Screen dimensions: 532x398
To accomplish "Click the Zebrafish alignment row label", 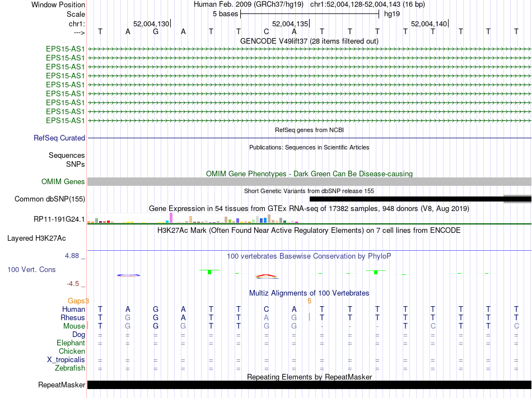I will click(x=70, y=368).
